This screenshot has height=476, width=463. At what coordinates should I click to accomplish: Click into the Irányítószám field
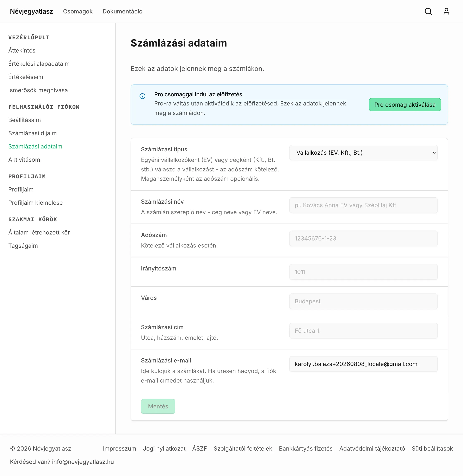(x=363, y=272)
